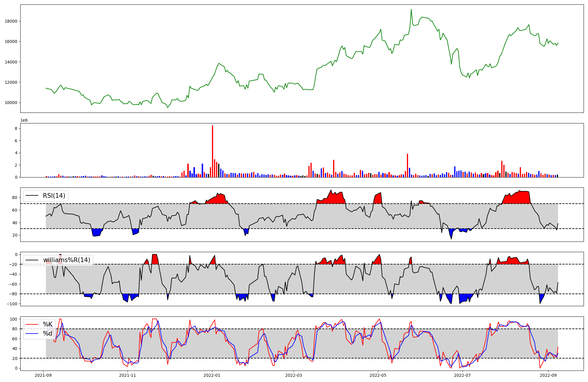Click the red %K legend line sample
The width and height of the screenshot is (588, 382).
(32, 324)
